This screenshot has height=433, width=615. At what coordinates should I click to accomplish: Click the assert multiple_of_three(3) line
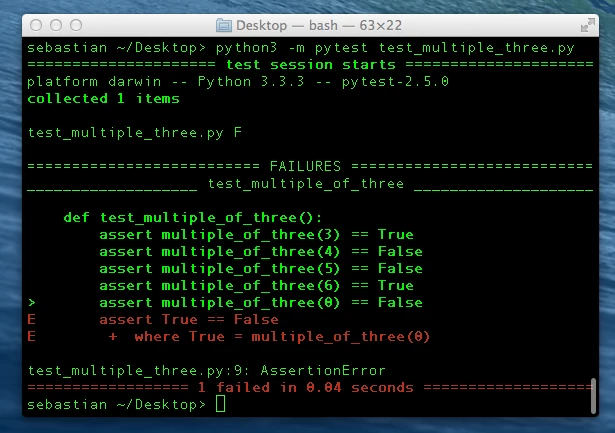click(257, 235)
